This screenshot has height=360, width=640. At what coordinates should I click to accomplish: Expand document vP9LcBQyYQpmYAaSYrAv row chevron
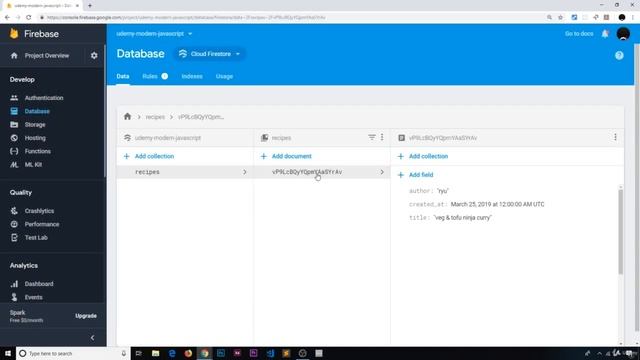click(382, 172)
